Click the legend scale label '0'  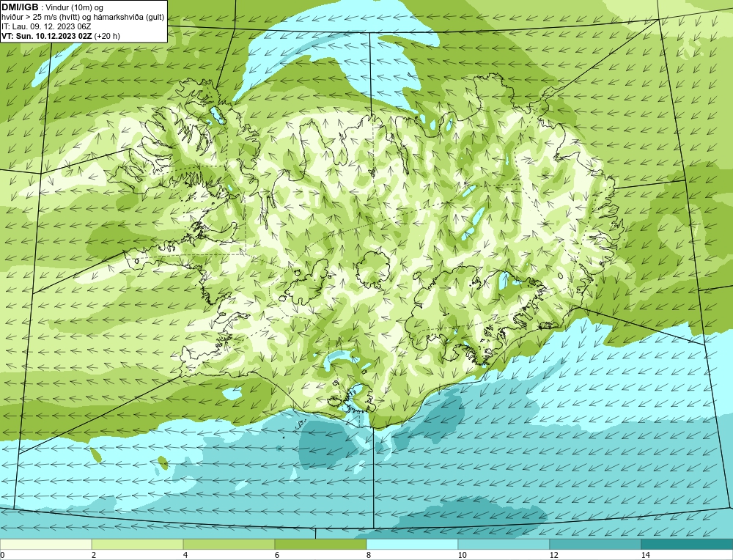(2, 555)
